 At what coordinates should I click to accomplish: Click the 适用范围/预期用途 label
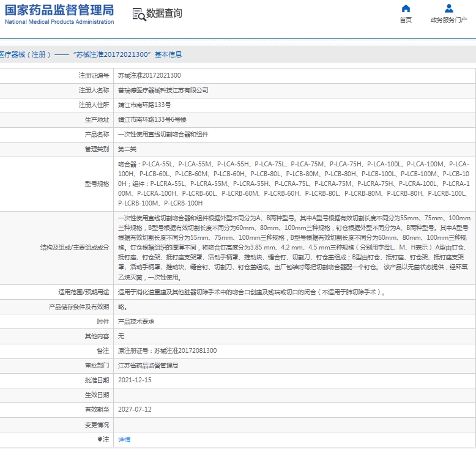click(84, 292)
